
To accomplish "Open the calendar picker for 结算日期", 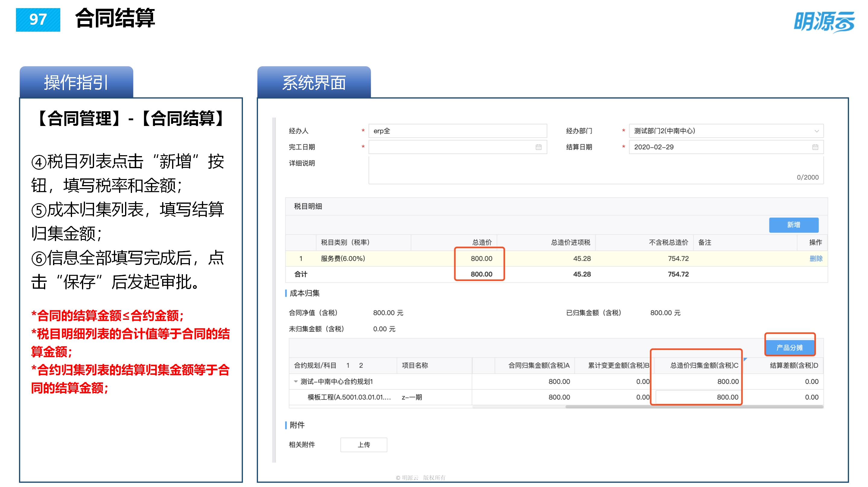I will click(x=816, y=147).
